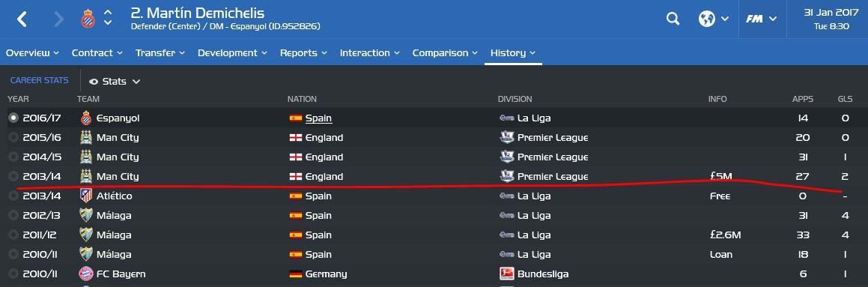Step to next player with down chevron
868x287 pixels.
(x=108, y=23)
